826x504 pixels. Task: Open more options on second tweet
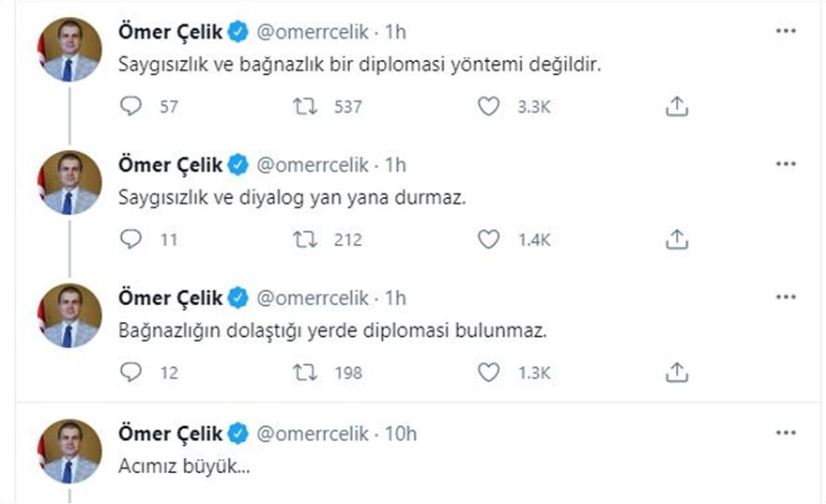[x=786, y=164]
